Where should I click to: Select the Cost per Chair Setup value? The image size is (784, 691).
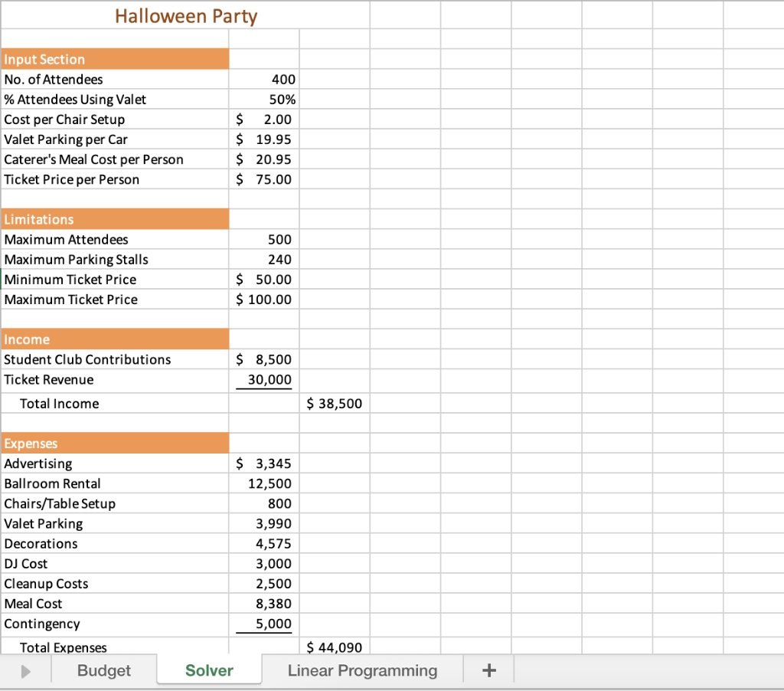point(264,119)
